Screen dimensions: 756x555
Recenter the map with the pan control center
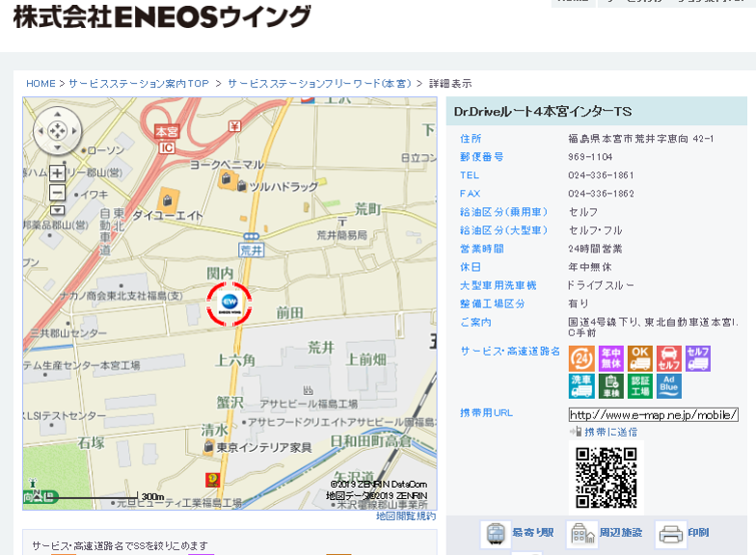click(58, 131)
